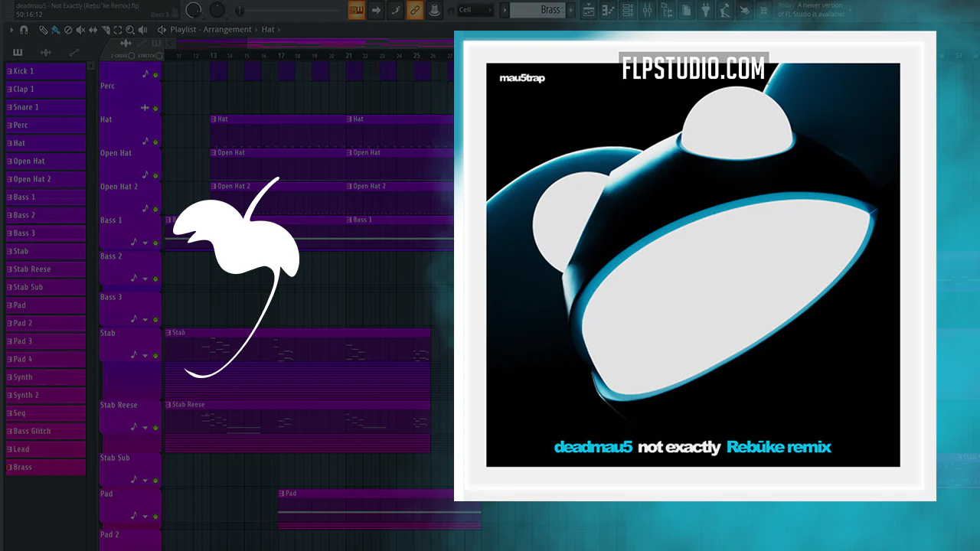Expand the Bass 3 track arrow

(145, 320)
